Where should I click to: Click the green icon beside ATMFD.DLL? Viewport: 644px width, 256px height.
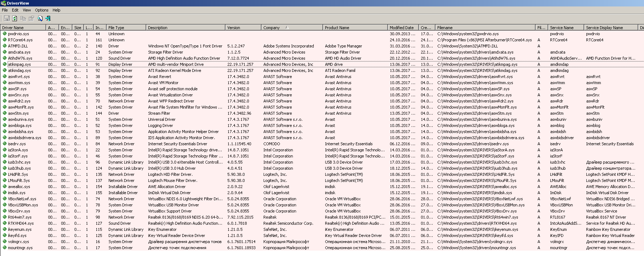click(5, 46)
